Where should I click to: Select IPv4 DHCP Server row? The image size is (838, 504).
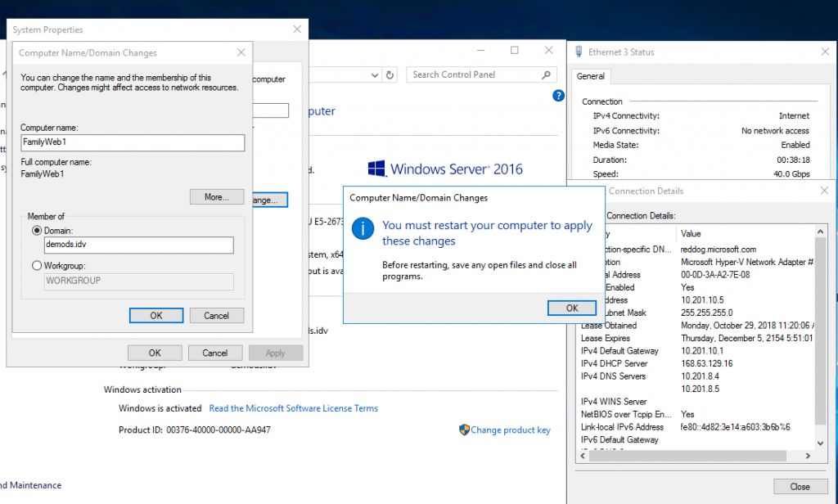(697, 364)
